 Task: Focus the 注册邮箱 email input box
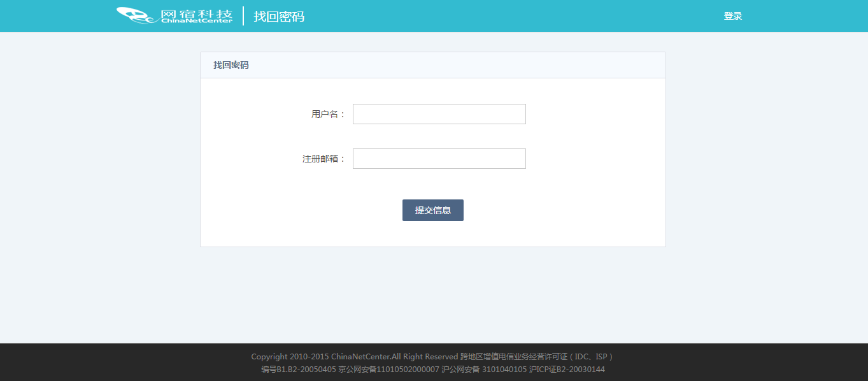click(x=439, y=158)
